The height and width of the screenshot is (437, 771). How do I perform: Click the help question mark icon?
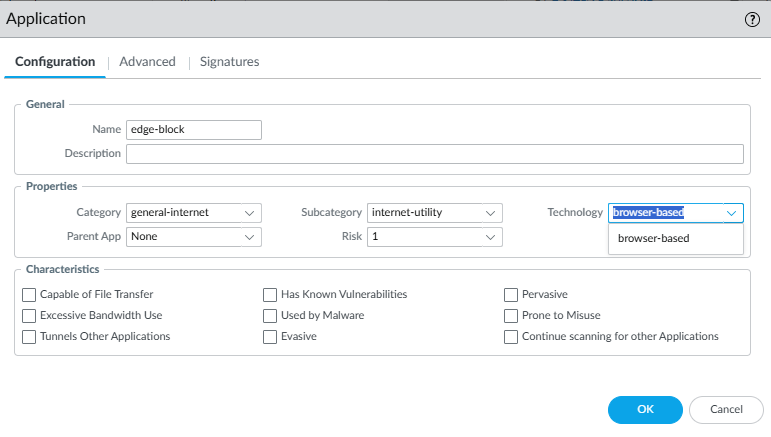(752, 19)
